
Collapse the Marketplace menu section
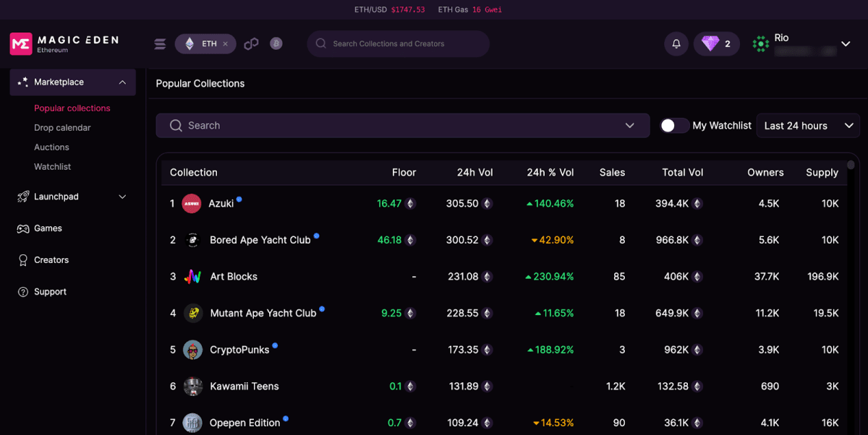[x=122, y=82]
